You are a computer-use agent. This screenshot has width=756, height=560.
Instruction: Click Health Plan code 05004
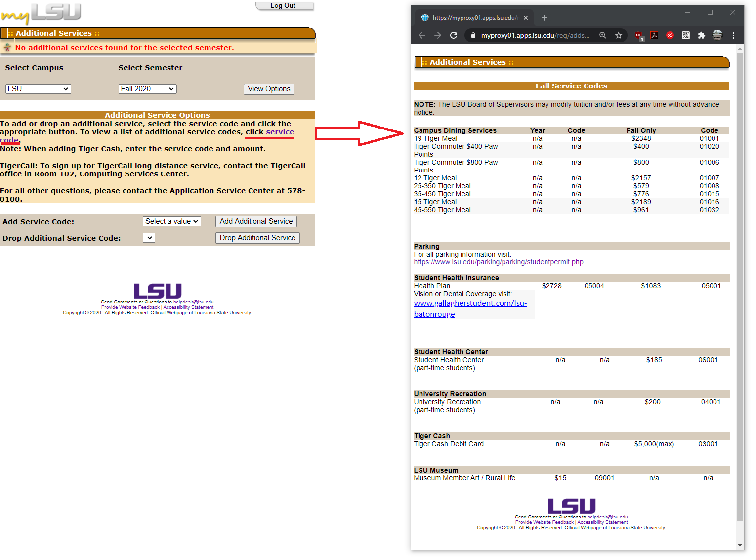[x=594, y=286]
